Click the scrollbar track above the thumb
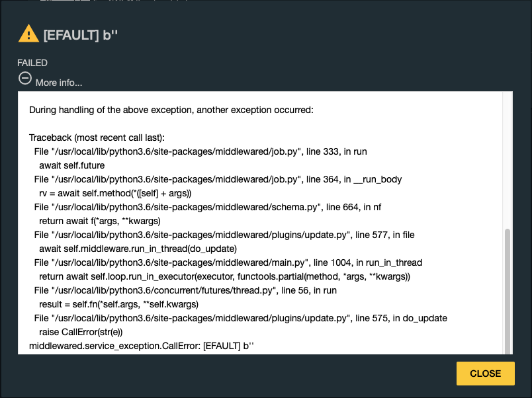 tap(508, 159)
